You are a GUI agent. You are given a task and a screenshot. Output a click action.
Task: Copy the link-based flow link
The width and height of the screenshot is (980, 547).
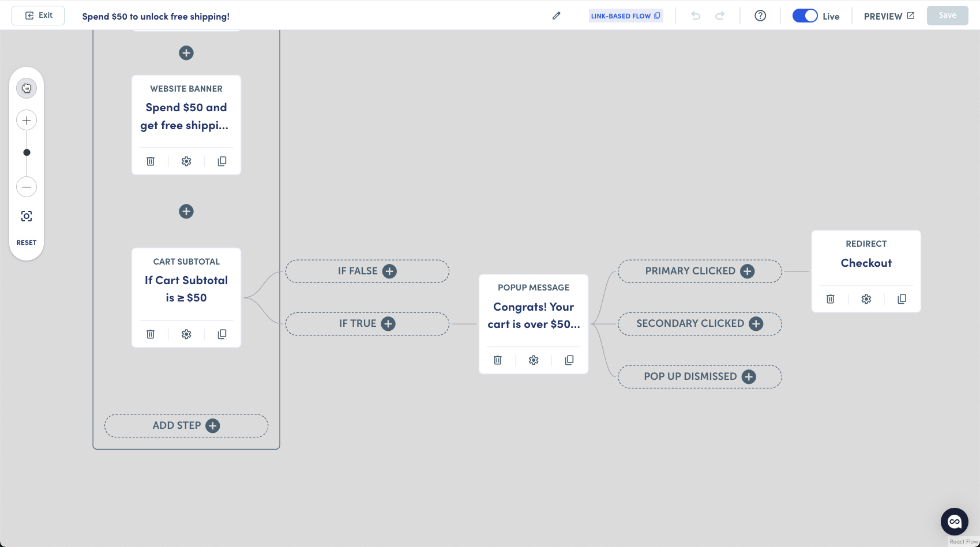pyautogui.click(x=657, y=16)
